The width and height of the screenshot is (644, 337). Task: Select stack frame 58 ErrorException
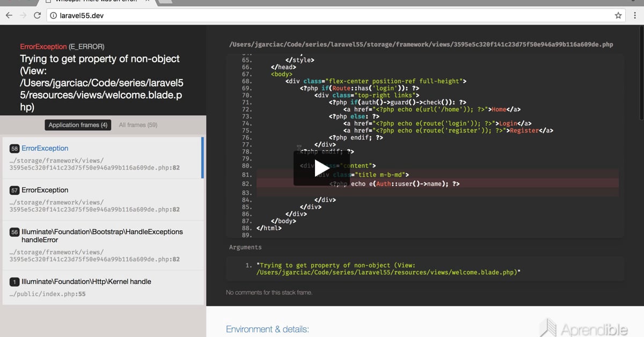coord(102,158)
